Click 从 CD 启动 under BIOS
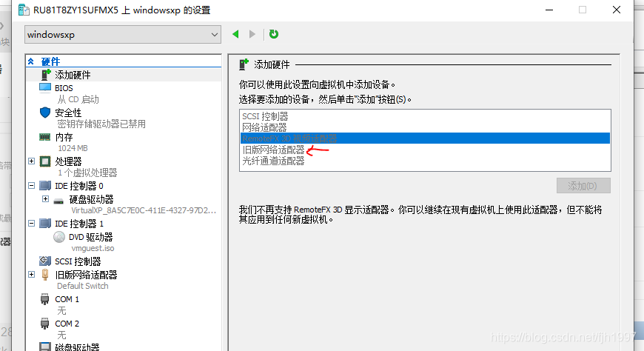 click(78, 99)
